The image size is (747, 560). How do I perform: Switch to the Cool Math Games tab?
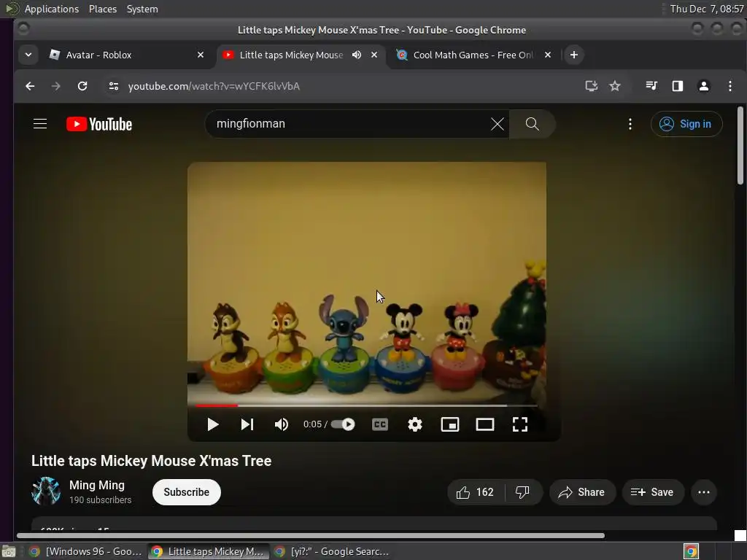473,55
